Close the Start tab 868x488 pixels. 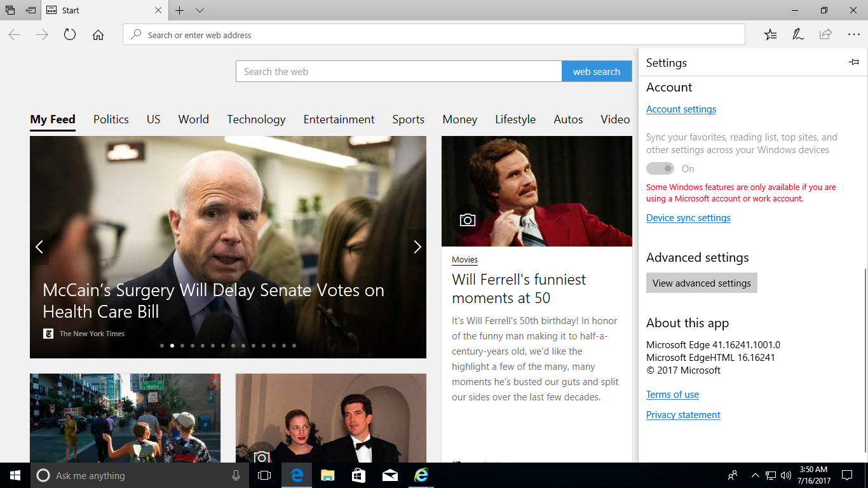click(x=158, y=10)
